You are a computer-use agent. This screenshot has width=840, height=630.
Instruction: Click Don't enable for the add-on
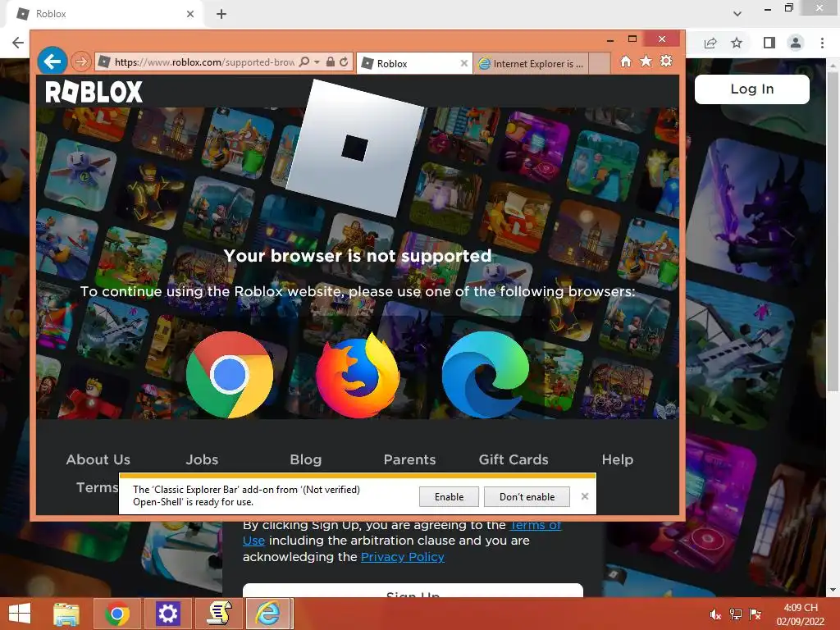pyautogui.click(x=527, y=496)
